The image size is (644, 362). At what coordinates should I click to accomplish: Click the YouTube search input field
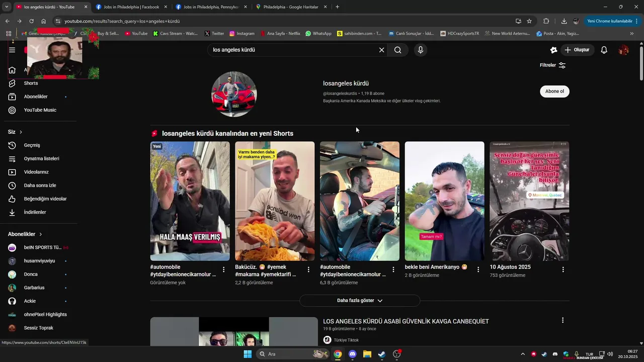(x=294, y=50)
